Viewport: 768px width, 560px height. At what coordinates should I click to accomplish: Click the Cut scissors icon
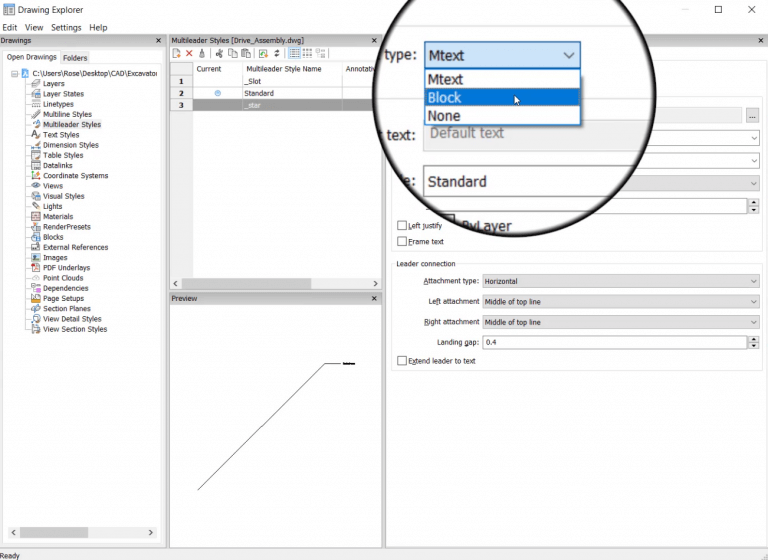click(x=219, y=53)
